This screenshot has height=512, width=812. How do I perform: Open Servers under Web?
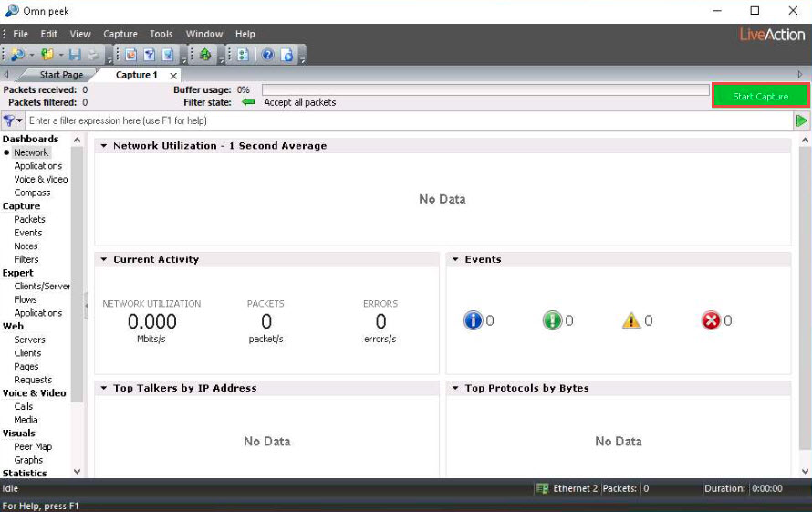tap(29, 340)
